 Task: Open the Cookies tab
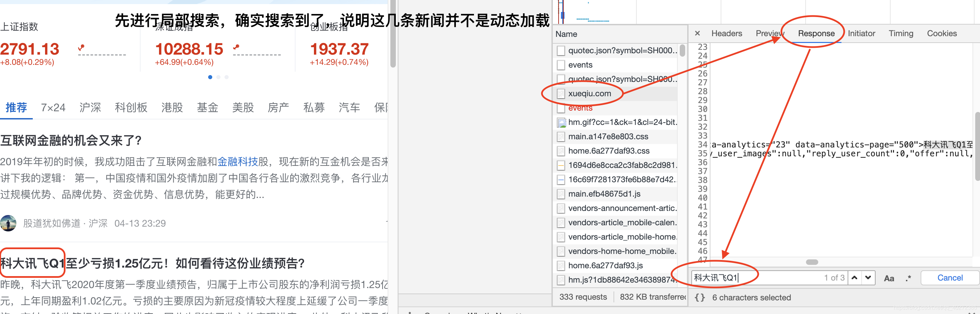(941, 33)
